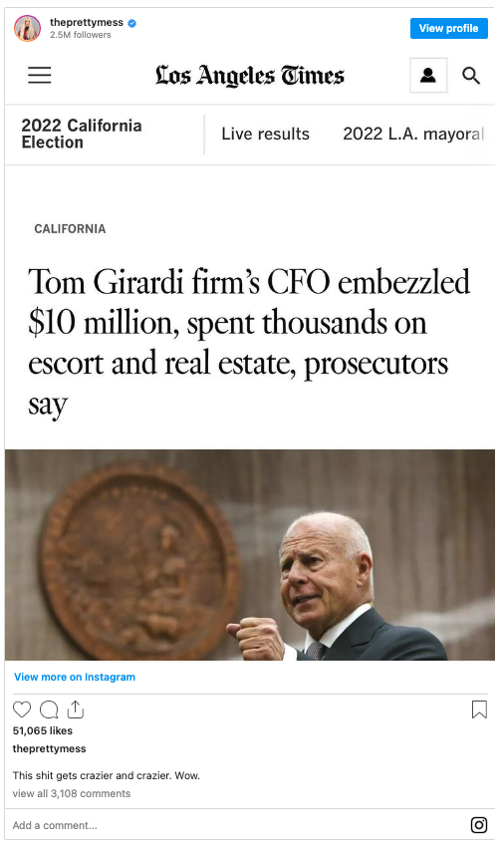Open view all 3,108 comments
The image size is (504, 848).
pyautogui.click(x=72, y=793)
